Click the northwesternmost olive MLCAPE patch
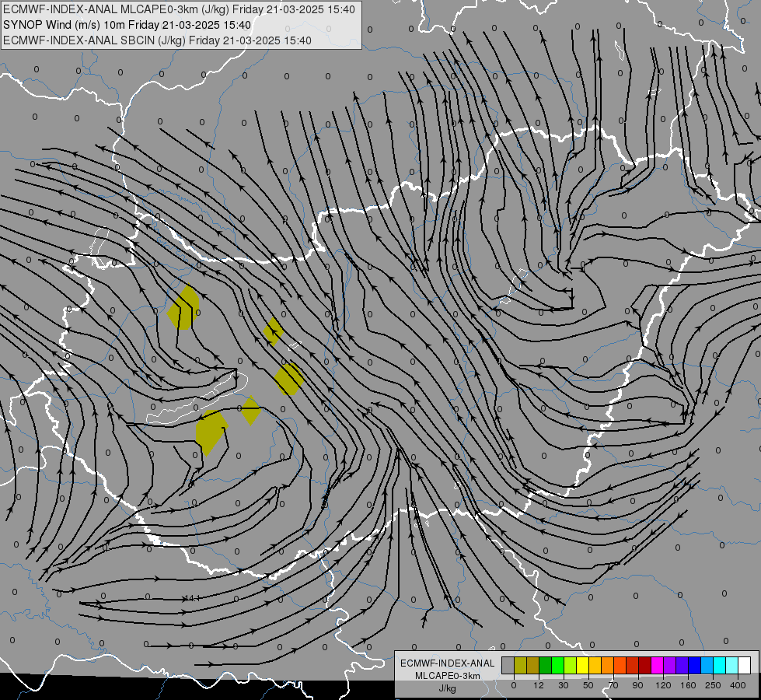 pyautogui.click(x=183, y=307)
